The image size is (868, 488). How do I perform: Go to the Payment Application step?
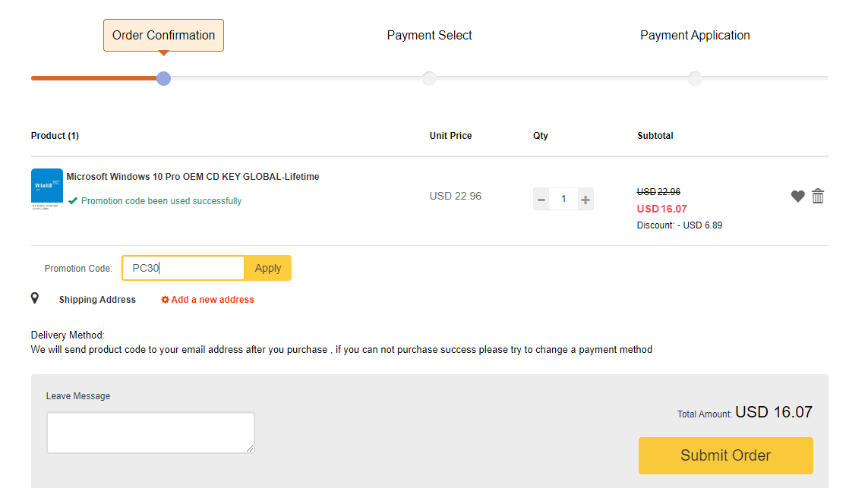click(695, 36)
